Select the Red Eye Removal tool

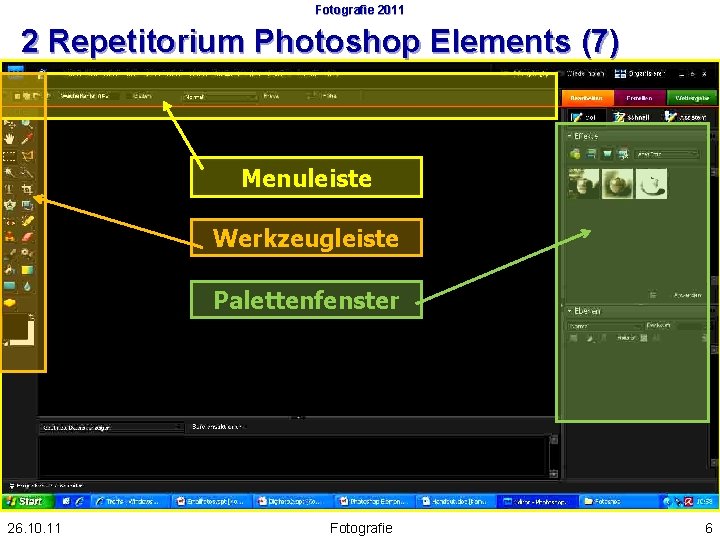click(9, 221)
